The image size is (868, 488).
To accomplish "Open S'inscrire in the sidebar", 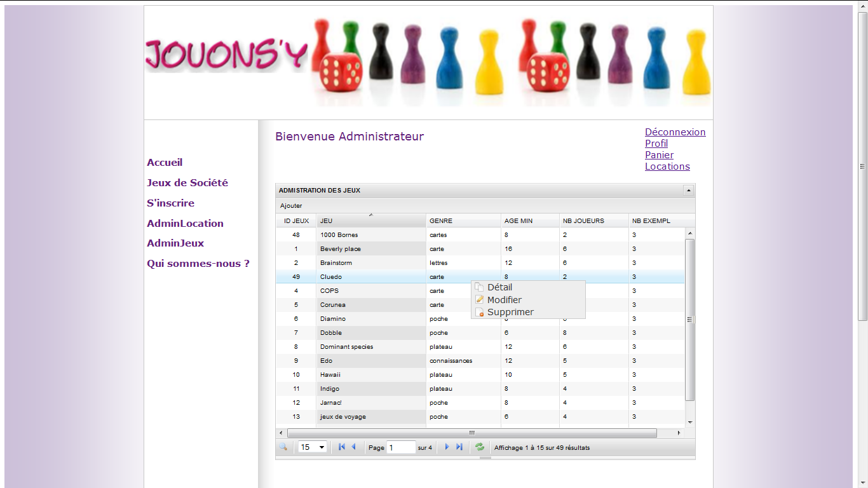I will 170,203.
